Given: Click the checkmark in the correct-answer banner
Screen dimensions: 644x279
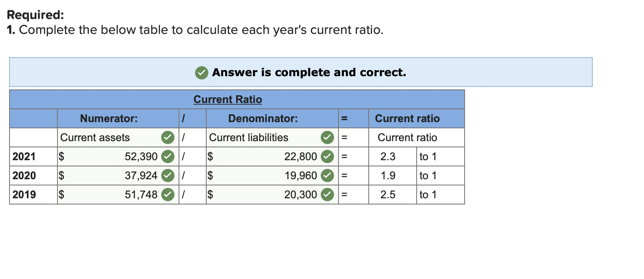Looking at the screenshot, I should coord(201,72).
